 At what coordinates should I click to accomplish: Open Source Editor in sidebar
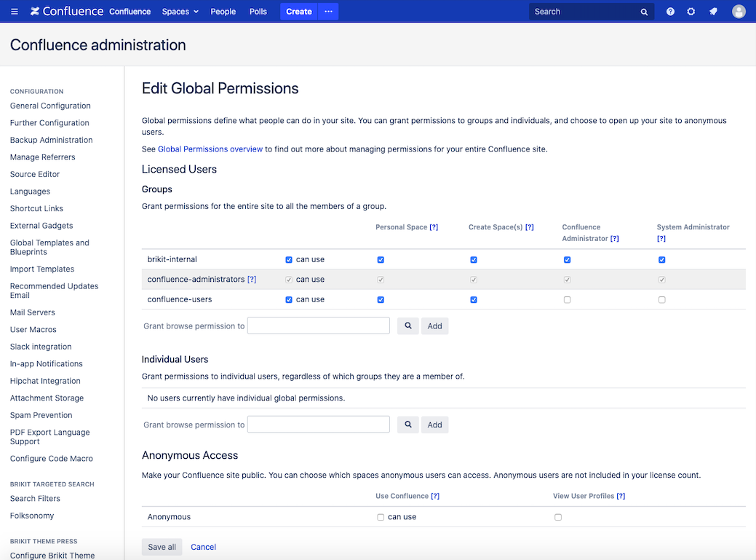pos(35,174)
